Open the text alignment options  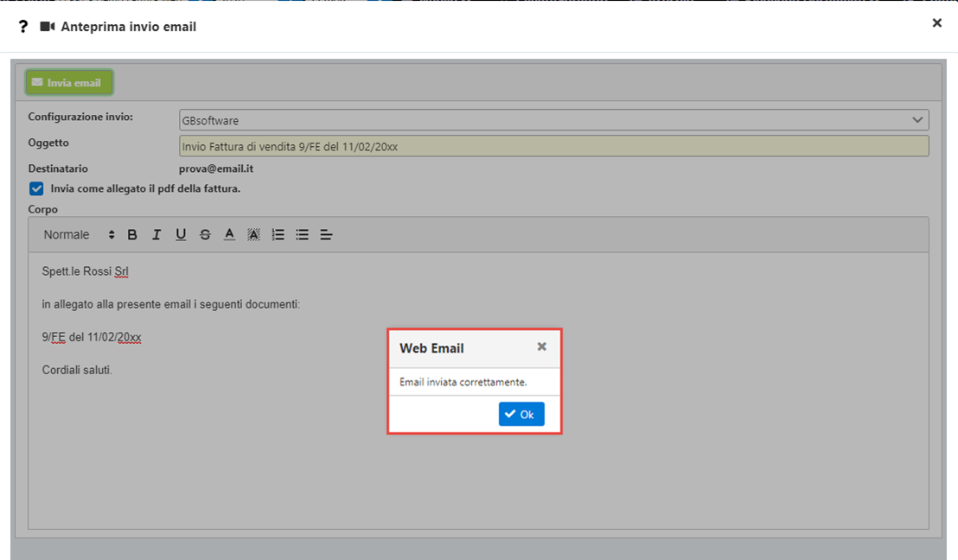[326, 234]
